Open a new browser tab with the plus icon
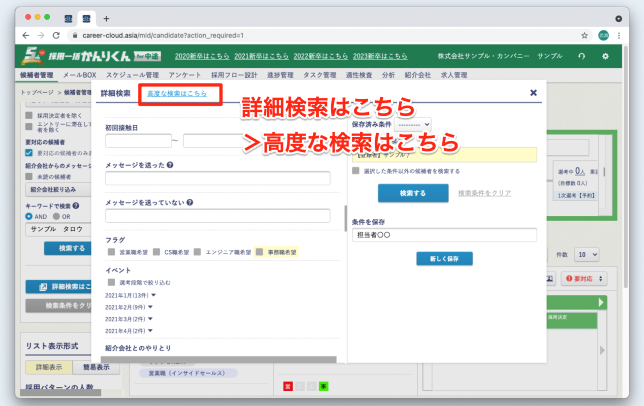The width and height of the screenshot is (644, 406). coord(106,18)
